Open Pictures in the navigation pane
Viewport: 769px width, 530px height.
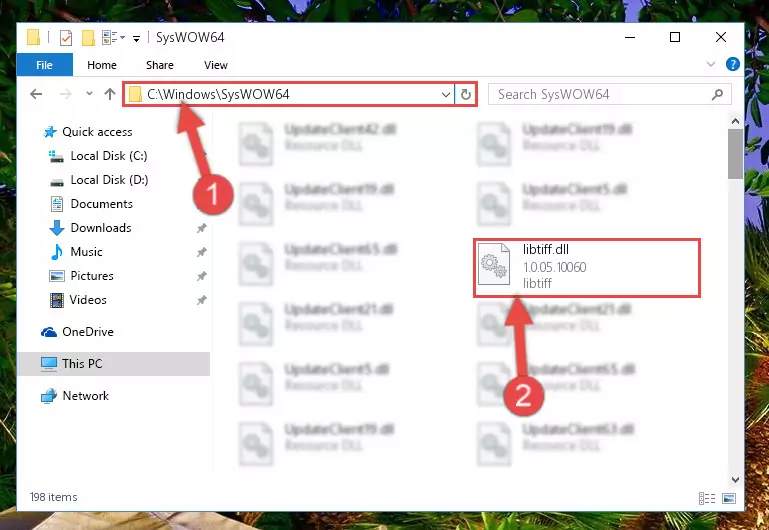[x=92, y=276]
